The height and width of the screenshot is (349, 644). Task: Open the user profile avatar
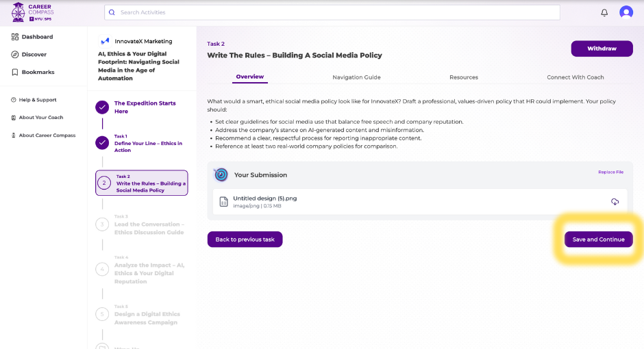pyautogui.click(x=626, y=12)
